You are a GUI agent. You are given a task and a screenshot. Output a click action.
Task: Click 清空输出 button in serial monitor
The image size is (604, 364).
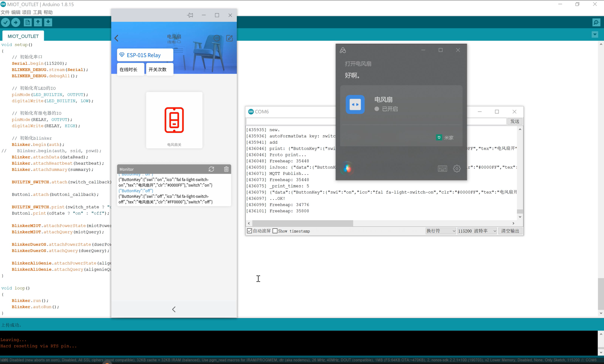click(510, 231)
